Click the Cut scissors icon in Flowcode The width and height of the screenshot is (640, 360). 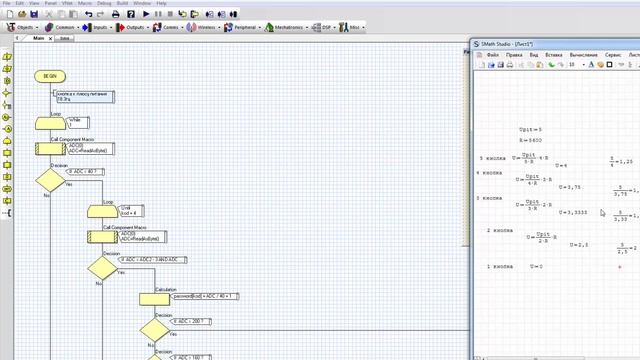(49, 14)
